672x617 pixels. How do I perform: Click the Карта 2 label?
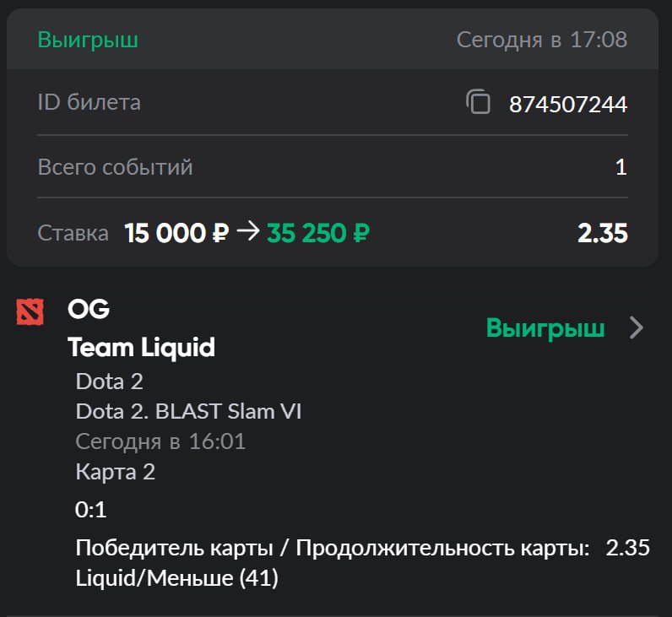point(115,472)
